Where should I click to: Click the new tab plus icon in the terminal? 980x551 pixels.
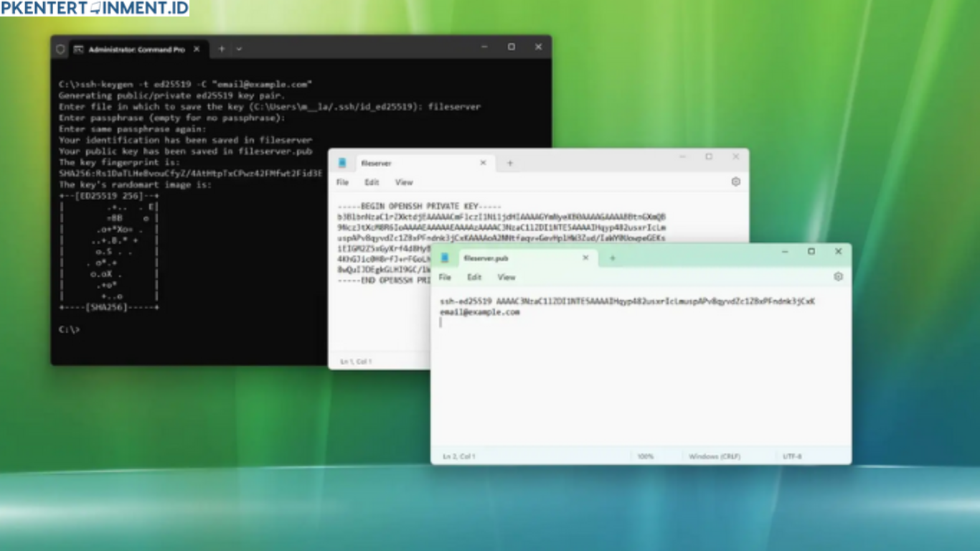coord(221,49)
